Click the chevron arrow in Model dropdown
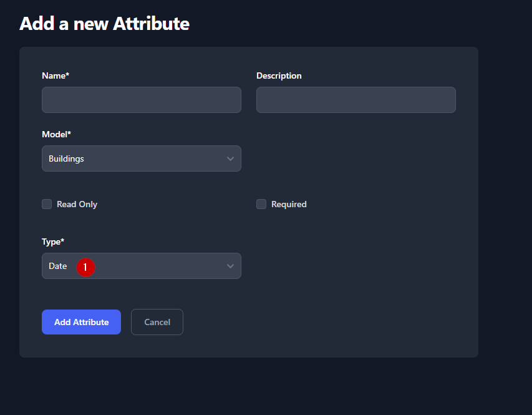This screenshot has height=415, width=532. 230,159
